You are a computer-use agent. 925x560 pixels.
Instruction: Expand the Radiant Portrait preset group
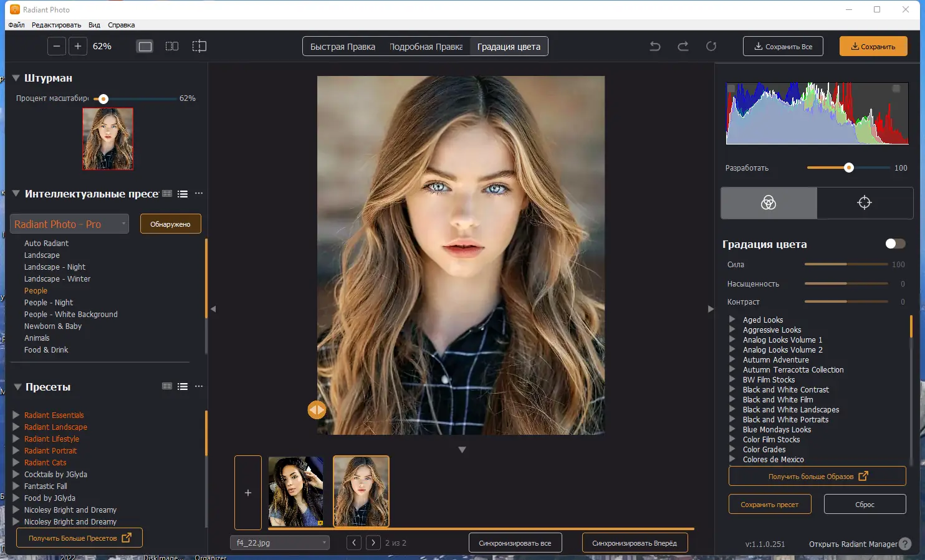(x=16, y=450)
